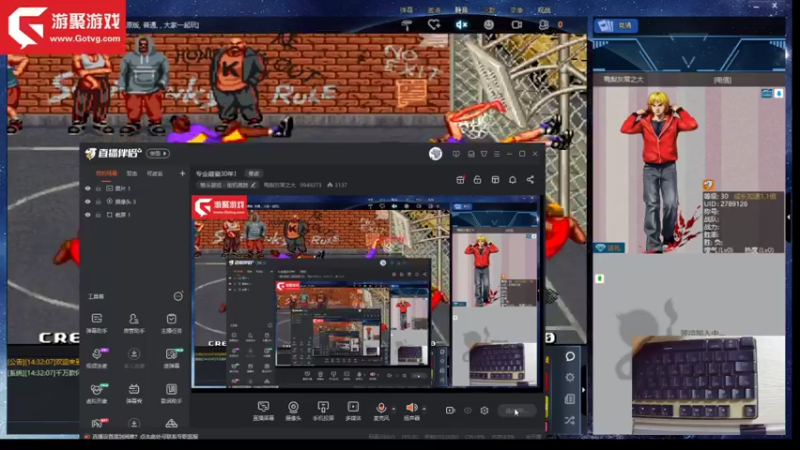Open the profile avatar in 直播伴侣 title bar
This screenshot has height=450, width=800.
(x=435, y=154)
